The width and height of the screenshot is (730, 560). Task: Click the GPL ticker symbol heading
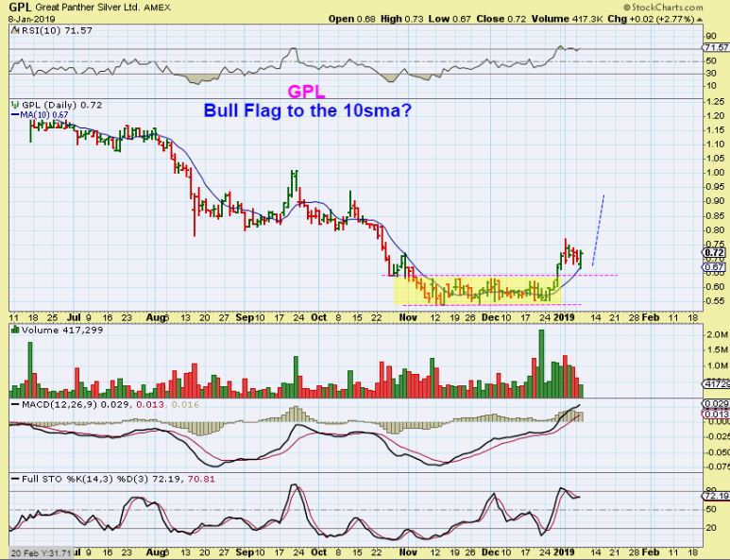pyautogui.click(x=20, y=7)
